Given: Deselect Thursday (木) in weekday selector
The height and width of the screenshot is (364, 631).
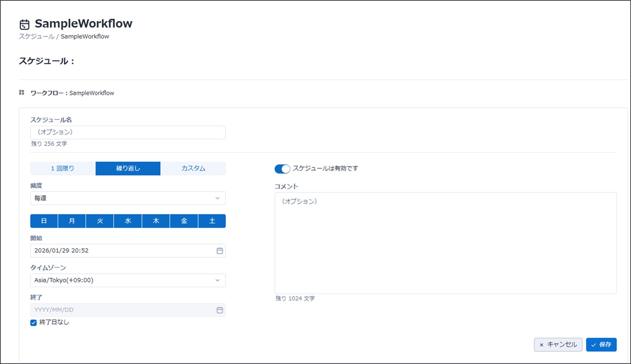Looking at the screenshot, I should click(156, 221).
